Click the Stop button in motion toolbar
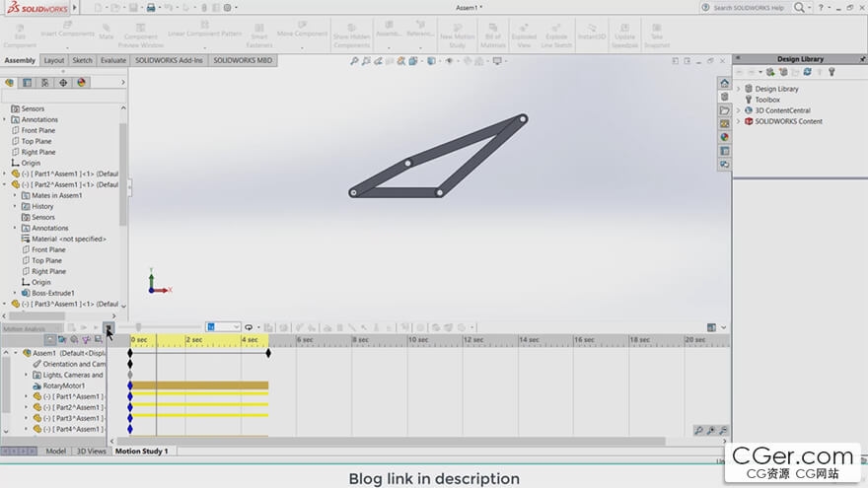The height and width of the screenshot is (488, 868). click(108, 327)
